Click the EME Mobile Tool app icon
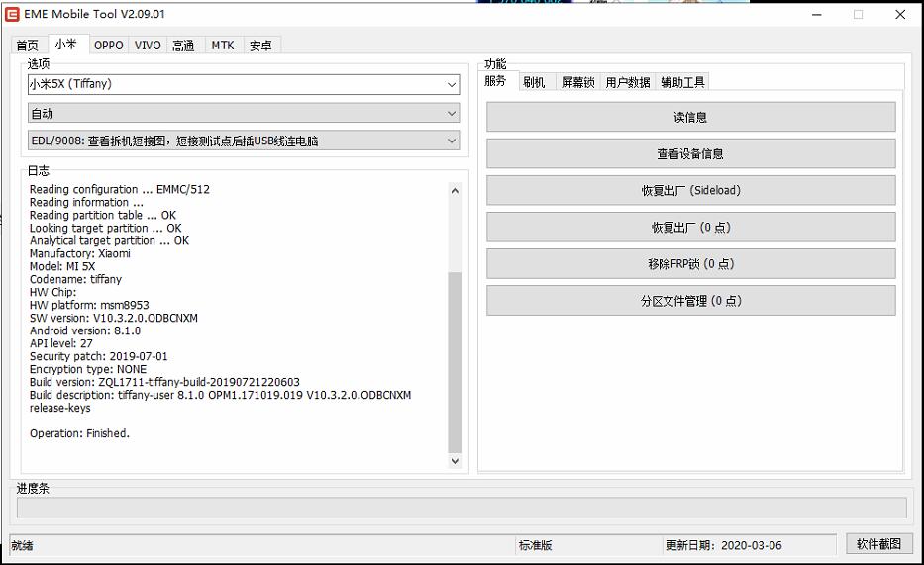This screenshot has width=924, height=565. (12, 14)
